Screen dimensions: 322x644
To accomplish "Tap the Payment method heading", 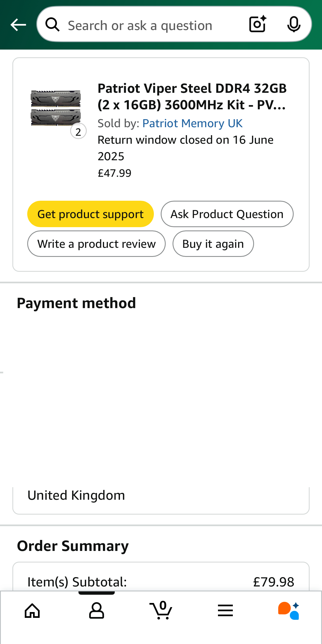I will pyautogui.click(x=77, y=303).
